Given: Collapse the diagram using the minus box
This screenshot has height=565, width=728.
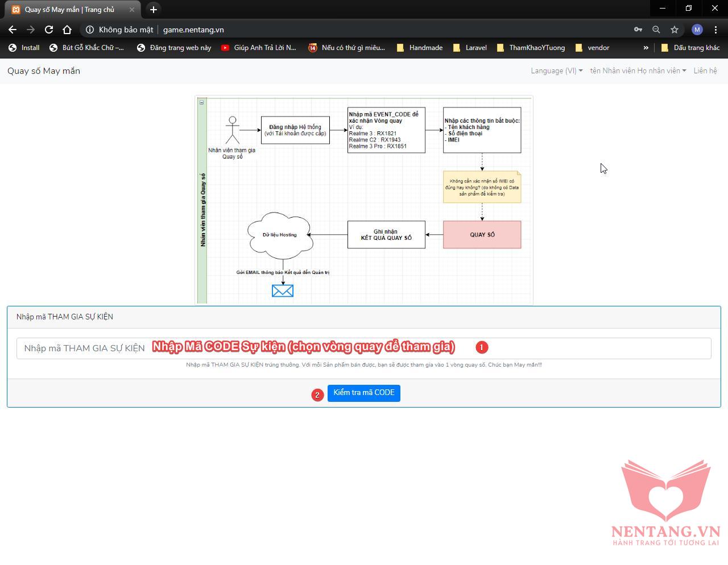Looking at the screenshot, I should [x=201, y=102].
